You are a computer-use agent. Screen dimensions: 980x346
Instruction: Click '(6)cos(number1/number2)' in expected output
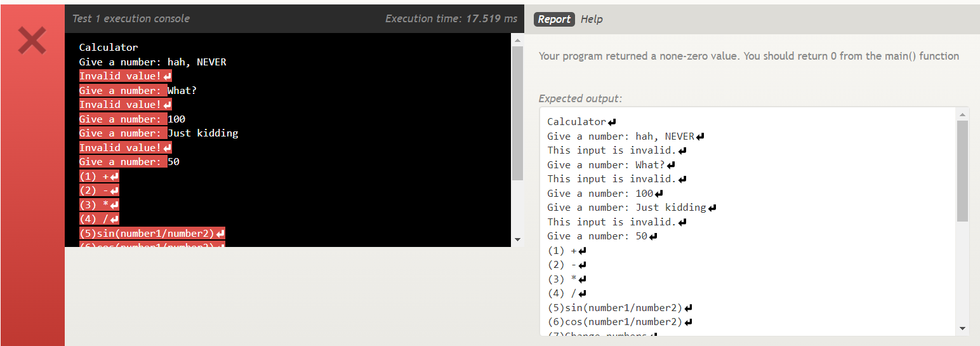coord(619,321)
